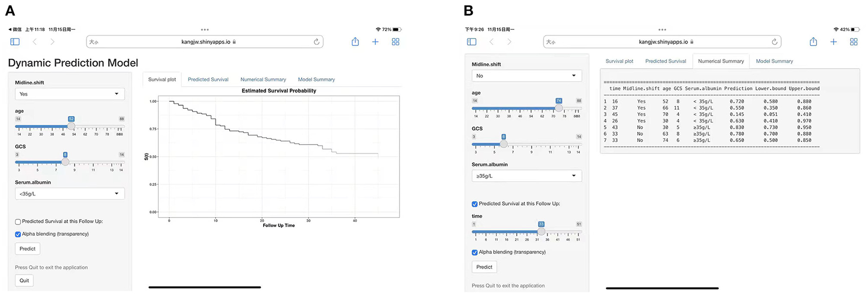The height and width of the screenshot is (295, 868).
Task: Open the Serum.albumin dropdown showing <35g/L
Action: coord(69,194)
